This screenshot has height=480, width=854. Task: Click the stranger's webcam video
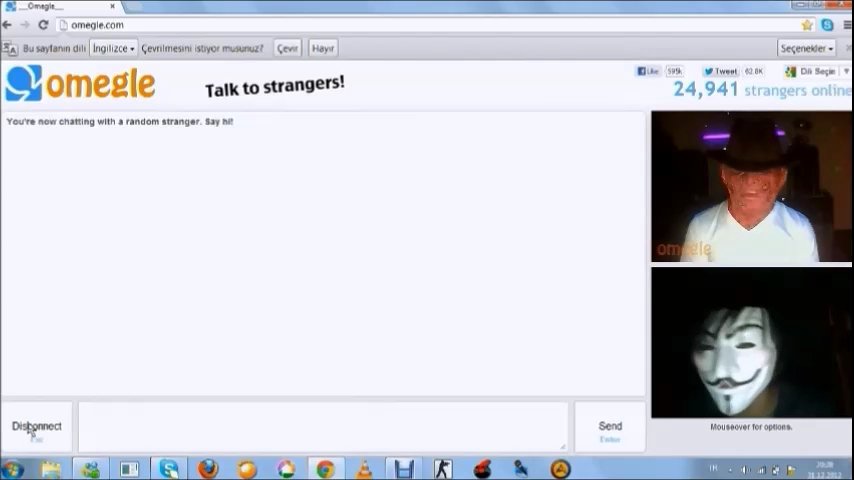[x=752, y=186]
